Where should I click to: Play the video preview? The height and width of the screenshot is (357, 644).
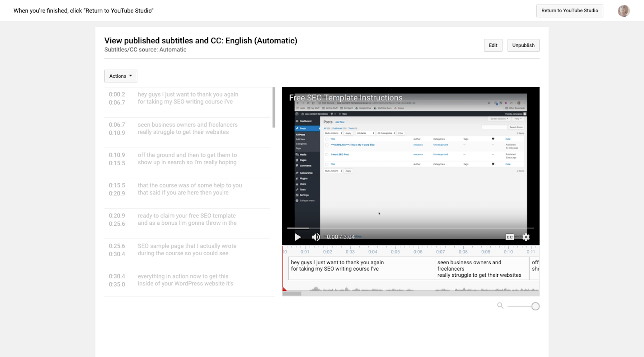click(x=297, y=237)
